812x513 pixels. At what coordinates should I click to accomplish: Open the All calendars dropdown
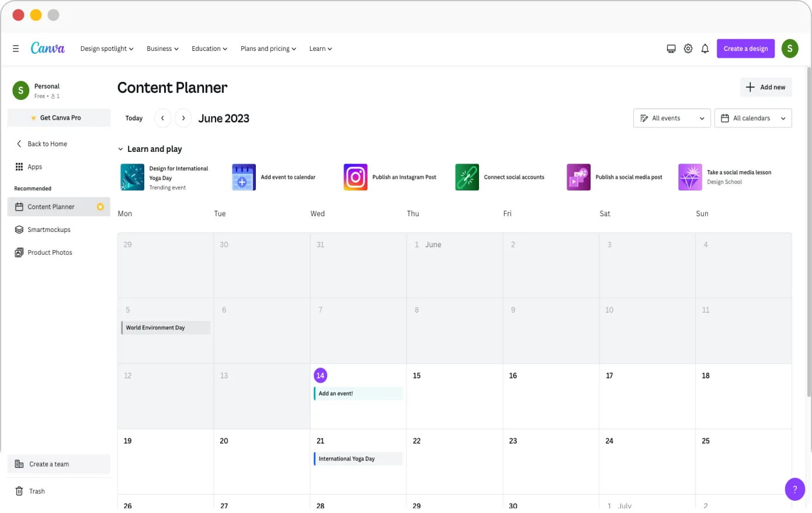[752, 117]
